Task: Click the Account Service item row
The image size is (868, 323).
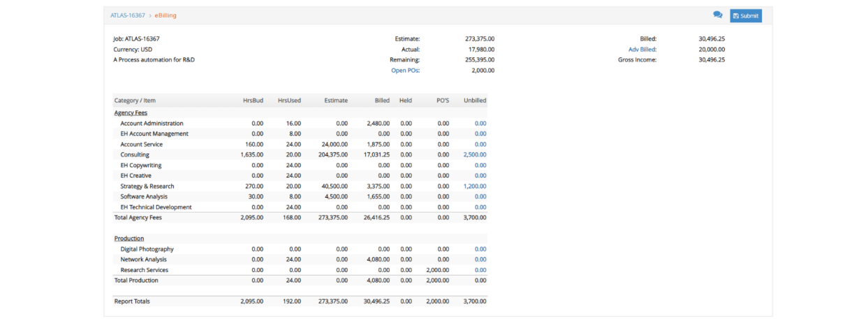Action: pyautogui.click(x=300, y=144)
